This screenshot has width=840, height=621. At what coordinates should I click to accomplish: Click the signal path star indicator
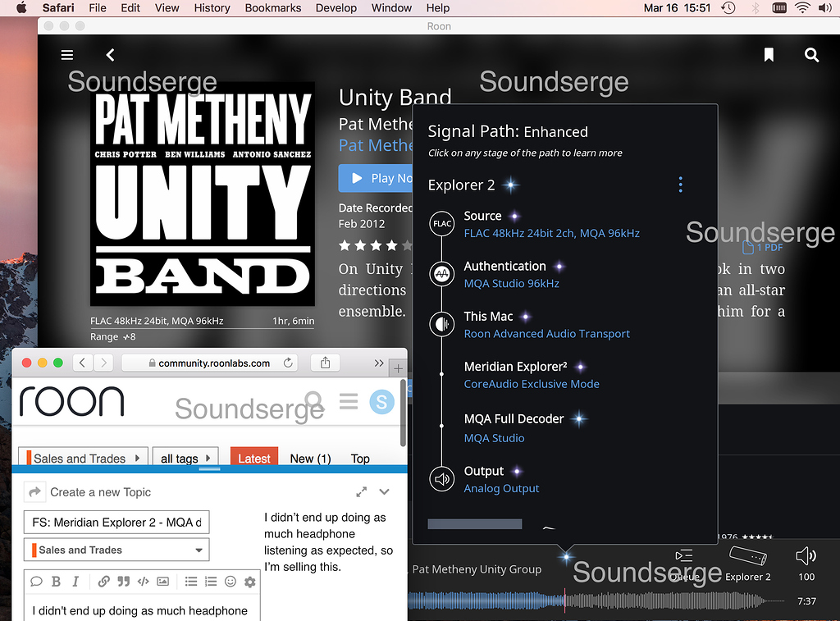565,557
